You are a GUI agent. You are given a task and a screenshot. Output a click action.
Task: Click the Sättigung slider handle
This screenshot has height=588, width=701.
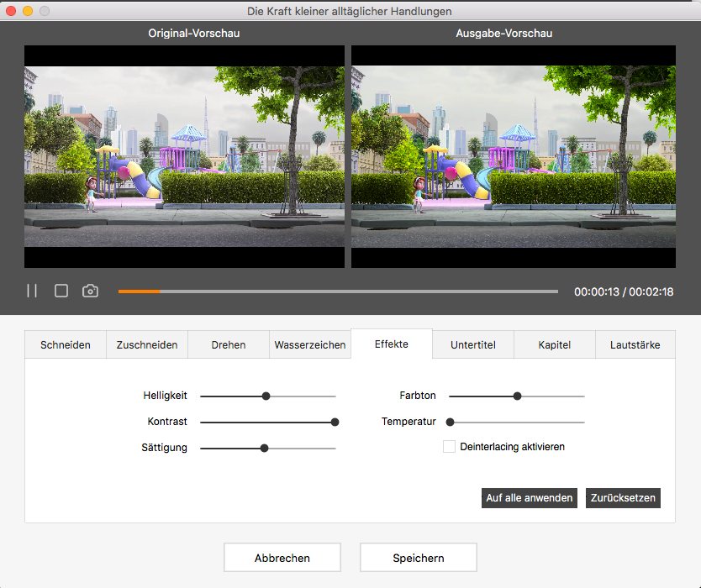[x=266, y=448]
